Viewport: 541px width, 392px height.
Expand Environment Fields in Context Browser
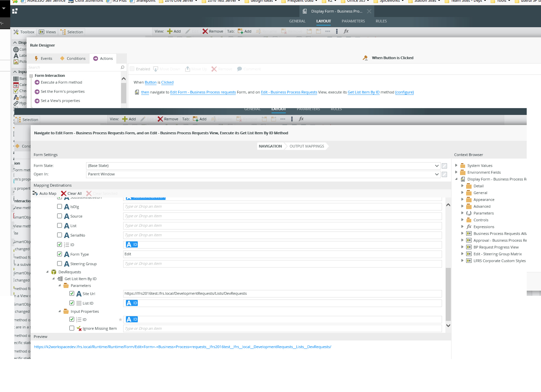456,172
